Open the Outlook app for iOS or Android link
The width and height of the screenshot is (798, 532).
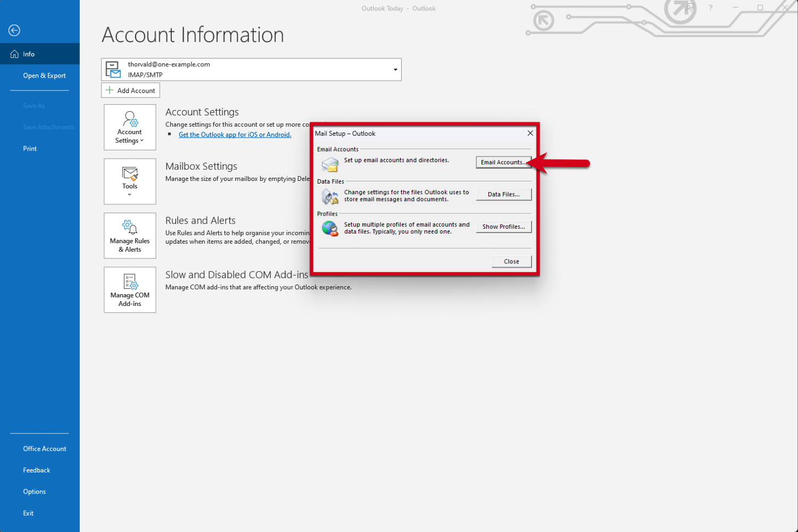(235, 134)
